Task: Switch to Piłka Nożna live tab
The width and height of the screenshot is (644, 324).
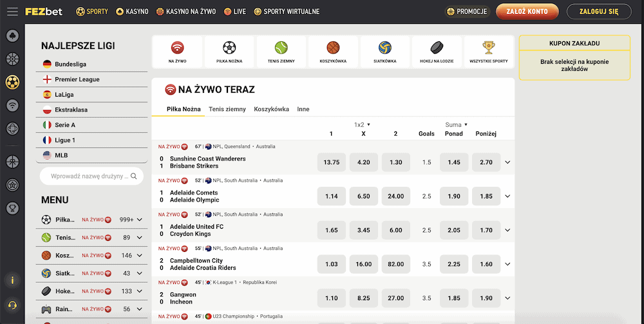Action: (184, 110)
